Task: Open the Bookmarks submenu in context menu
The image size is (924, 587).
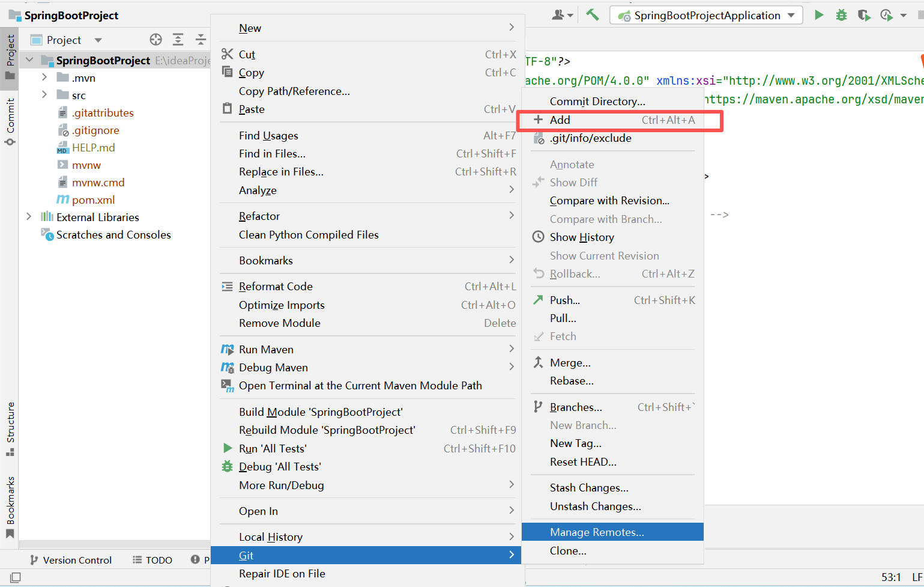Action: pyautogui.click(x=368, y=261)
